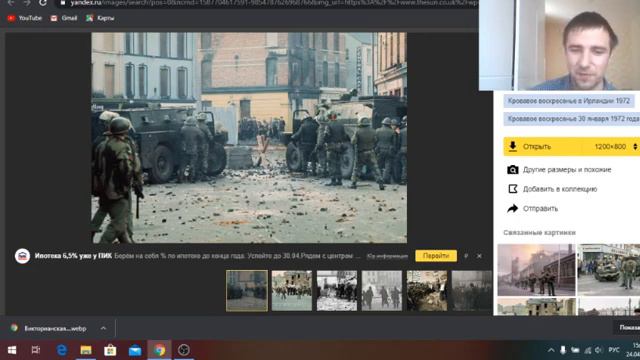The image size is (640, 360).
Task: Open the Mail app from the taskbar
Action: tap(135, 350)
